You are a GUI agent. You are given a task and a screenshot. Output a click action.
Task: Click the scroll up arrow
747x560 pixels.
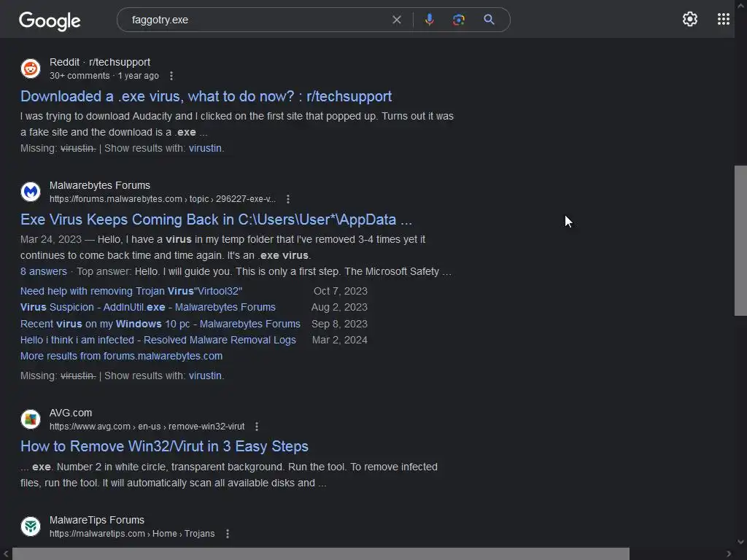tap(740, 5)
